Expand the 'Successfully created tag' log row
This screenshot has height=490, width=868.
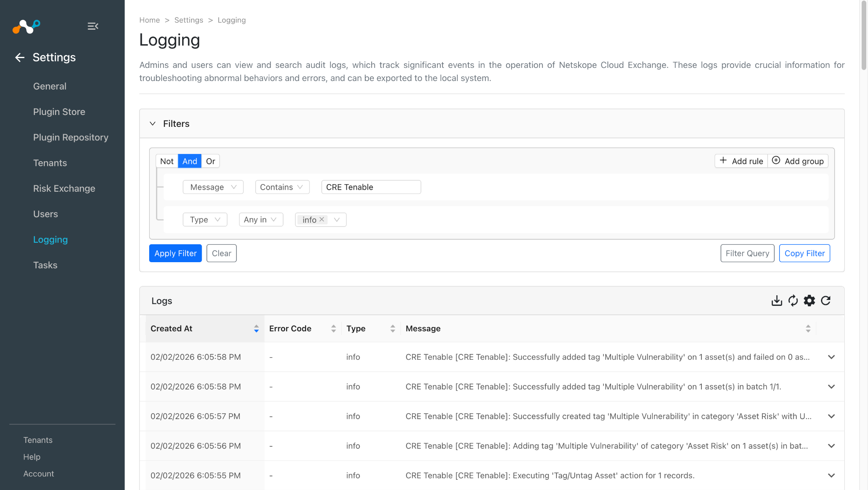(832, 417)
